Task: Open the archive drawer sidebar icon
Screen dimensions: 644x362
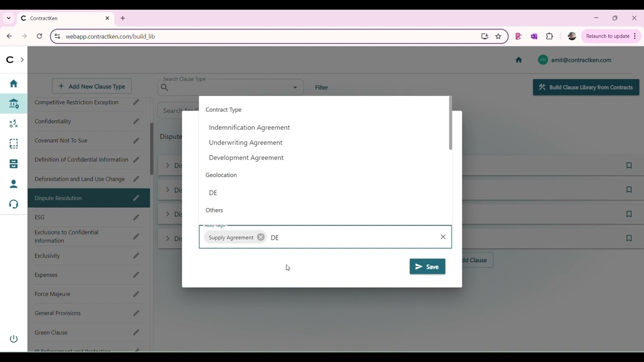Action: coord(14,164)
